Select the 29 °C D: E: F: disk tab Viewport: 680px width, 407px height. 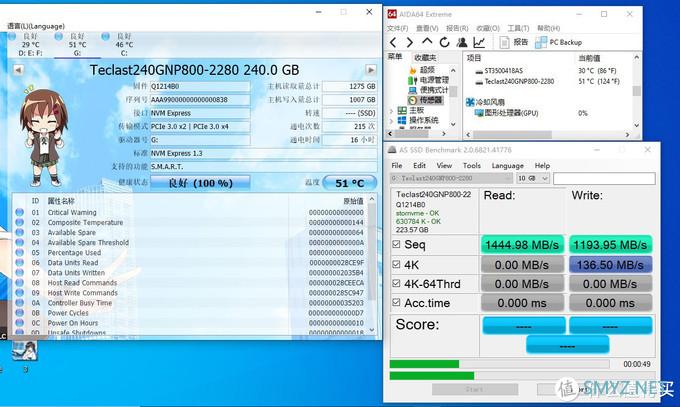click(30, 45)
